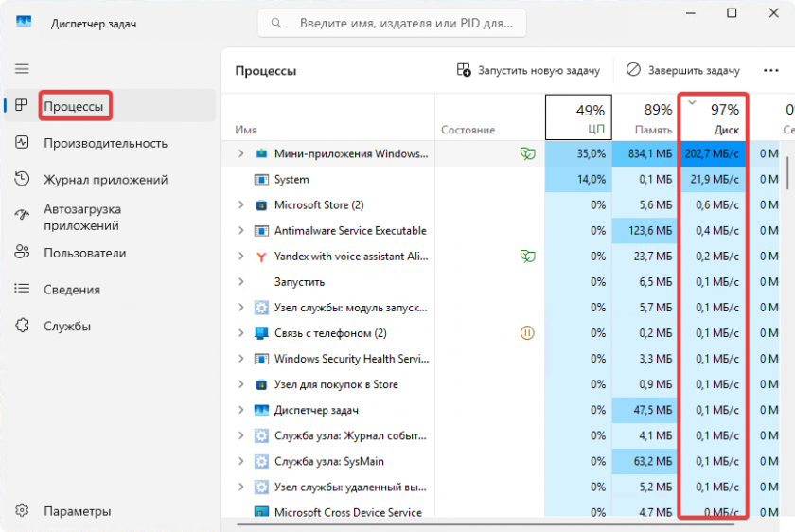Click the efficiency leaf icon for Мини-приложения Windows

coord(528,153)
